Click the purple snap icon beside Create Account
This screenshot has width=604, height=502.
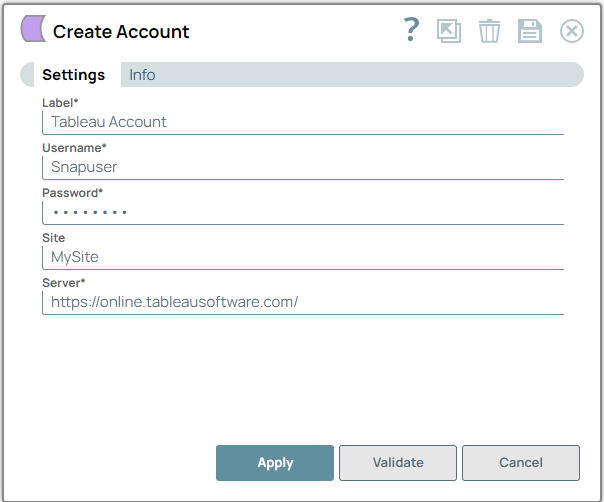(33, 29)
